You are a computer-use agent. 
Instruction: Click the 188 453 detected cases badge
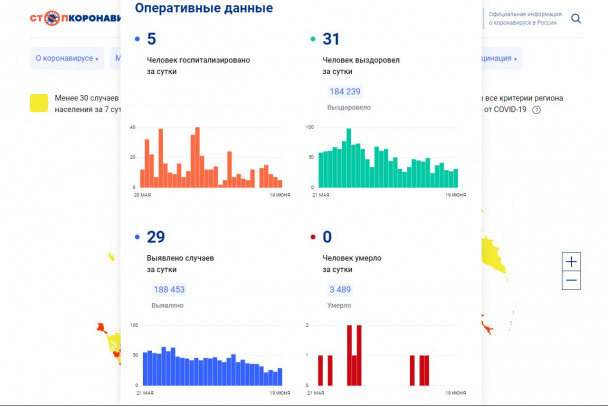167,290
